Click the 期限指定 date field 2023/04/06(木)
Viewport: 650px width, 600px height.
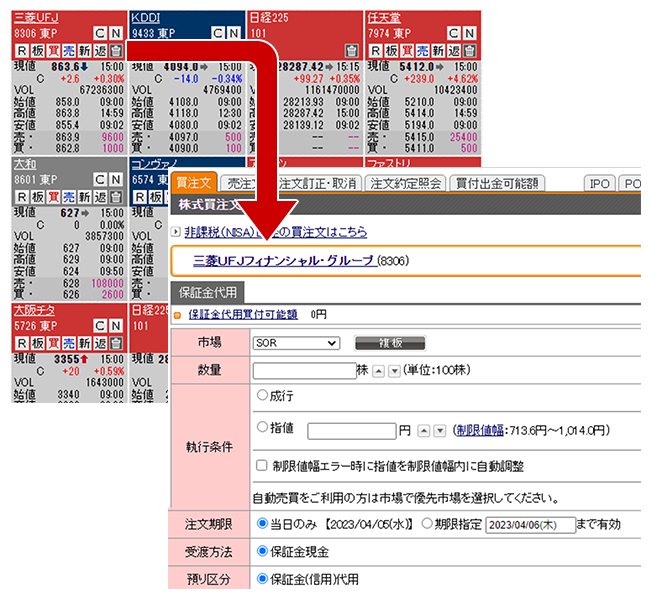[531, 525]
